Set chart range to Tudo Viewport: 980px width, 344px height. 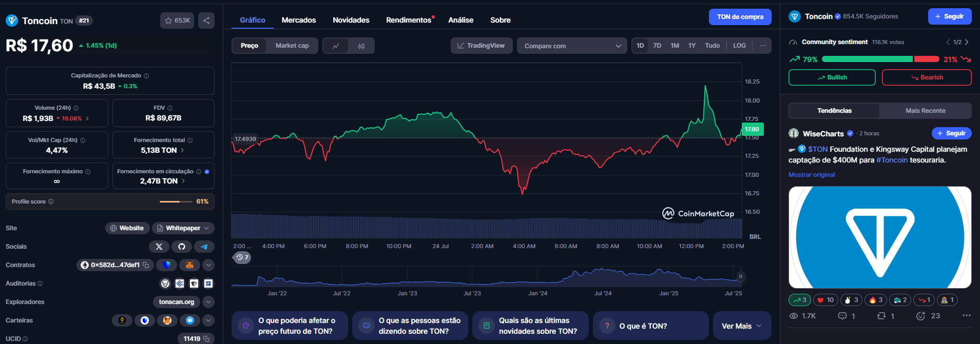pos(712,46)
